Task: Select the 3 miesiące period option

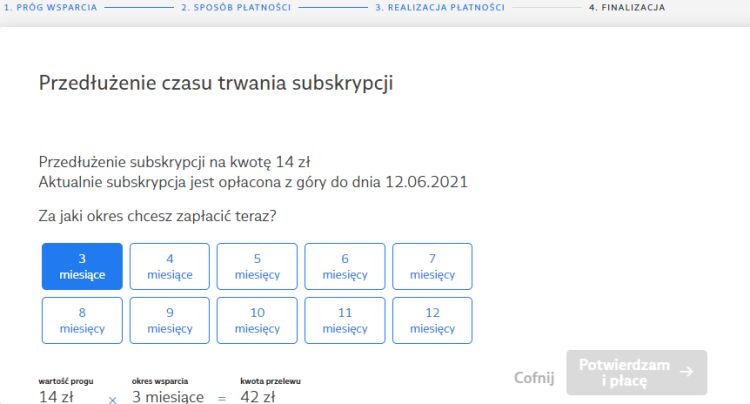Action: 82,266
